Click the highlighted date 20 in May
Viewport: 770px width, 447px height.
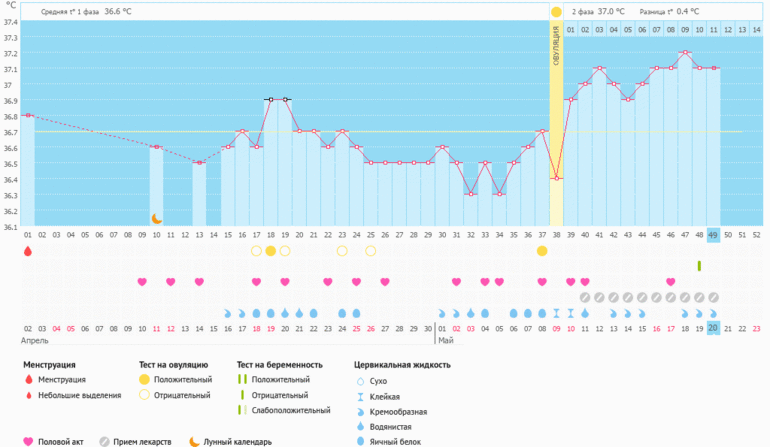(x=713, y=329)
